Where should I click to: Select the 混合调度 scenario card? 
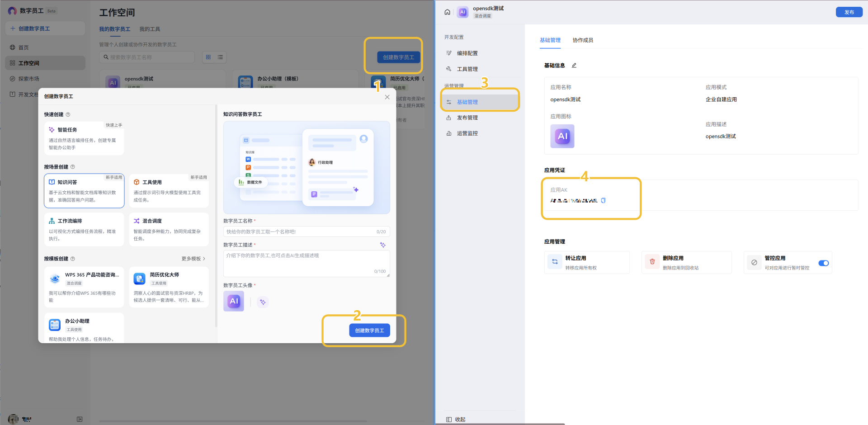pyautogui.click(x=169, y=230)
